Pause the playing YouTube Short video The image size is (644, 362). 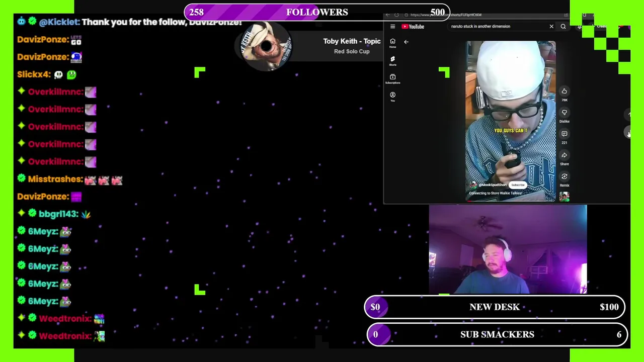(x=511, y=121)
